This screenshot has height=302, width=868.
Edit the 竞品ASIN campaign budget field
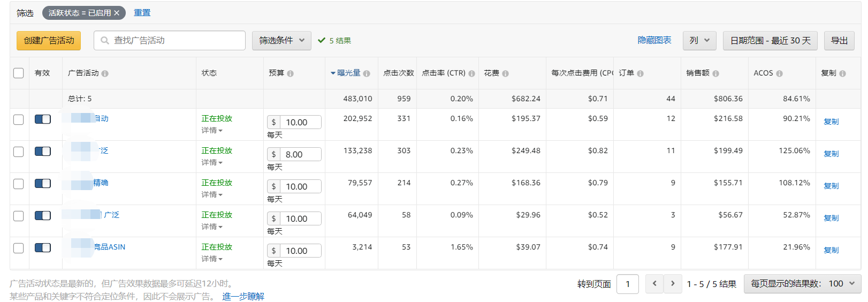(x=300, y=251)
